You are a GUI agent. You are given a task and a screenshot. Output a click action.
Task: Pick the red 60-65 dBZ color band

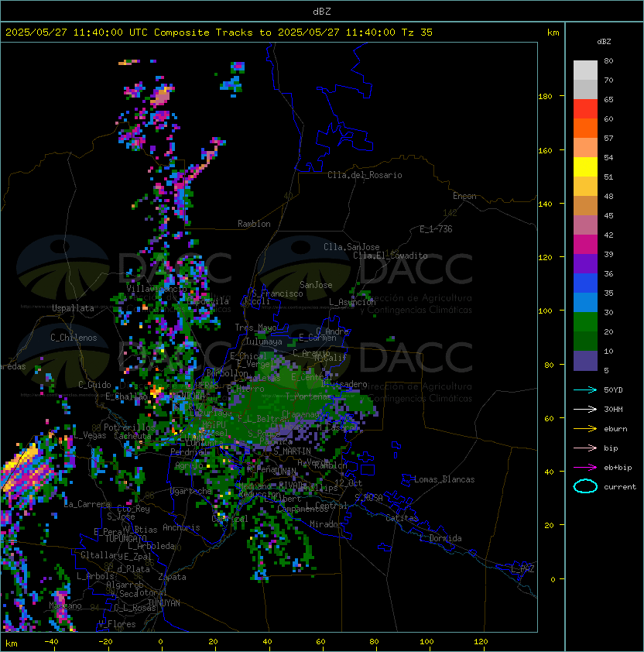pyautogui.click(x=585, y=108)
